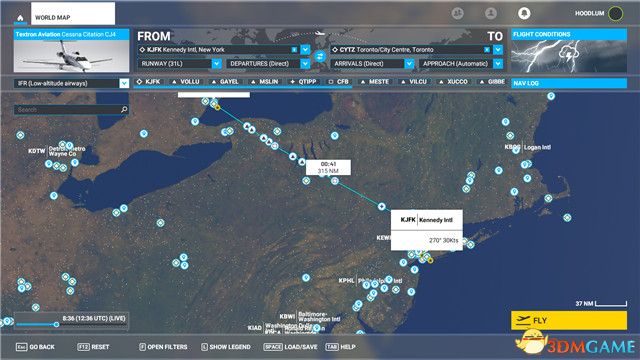
Task: Click HELP button
Action: 340,347
